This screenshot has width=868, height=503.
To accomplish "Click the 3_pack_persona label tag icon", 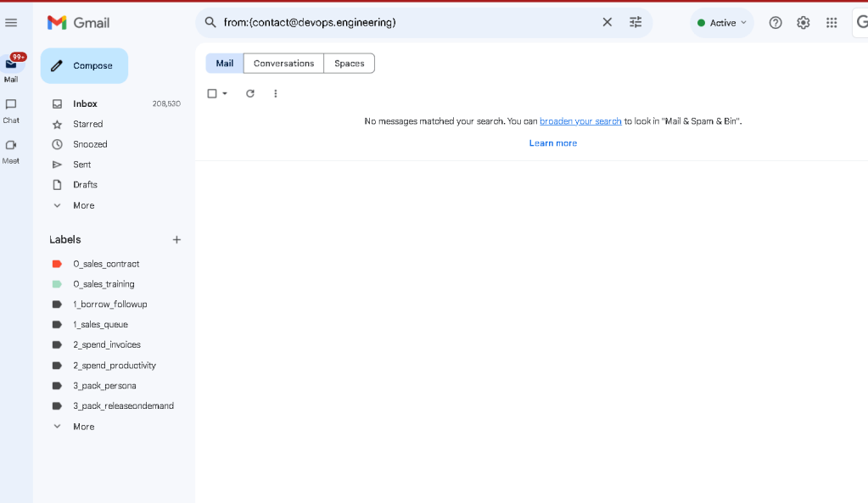I will coord(57,386).
